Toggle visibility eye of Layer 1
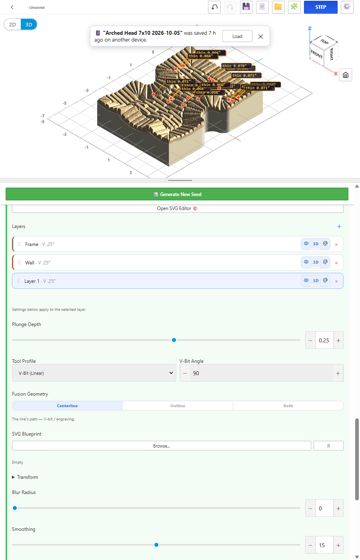The height and width of the screenshot is (560, 360). click(306, 280)
